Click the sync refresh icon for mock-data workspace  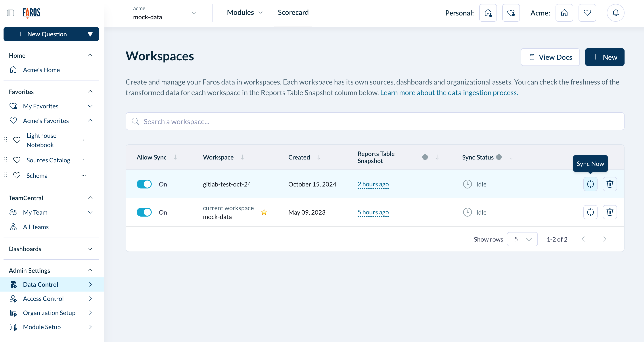[x=591, y=212]
